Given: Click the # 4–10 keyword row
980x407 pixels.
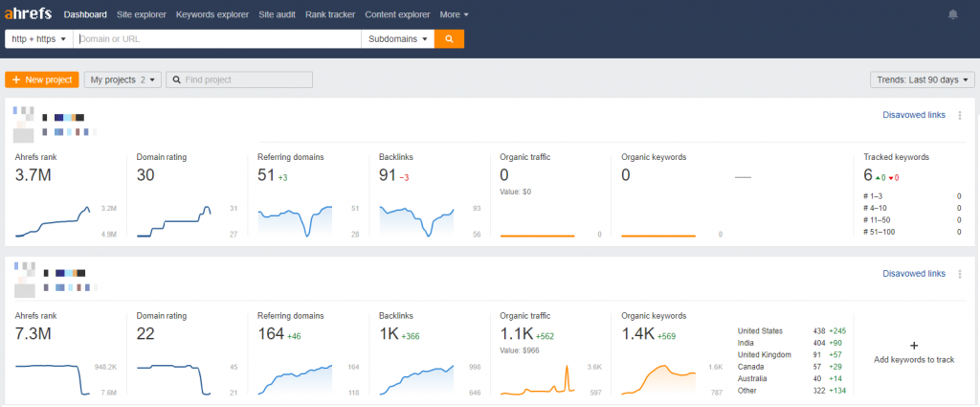Looking at the screenshot, I should tap(912, 208).
